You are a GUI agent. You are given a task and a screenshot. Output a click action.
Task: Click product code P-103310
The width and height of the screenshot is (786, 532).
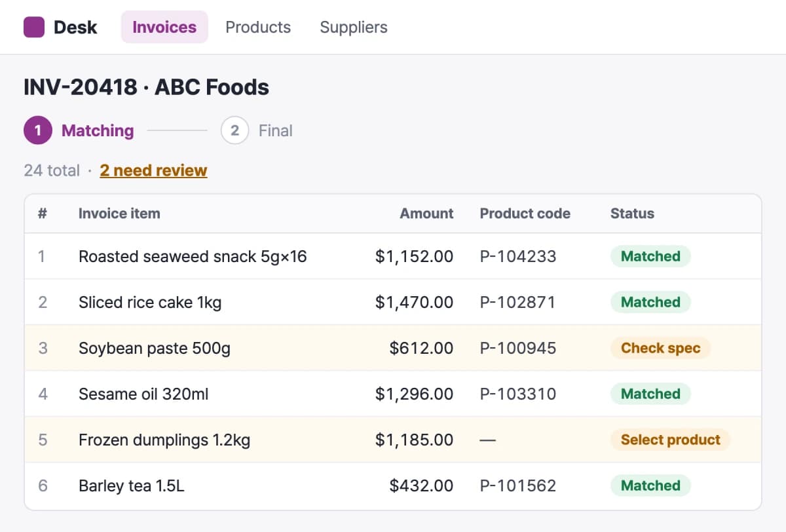tap(518, 394)
